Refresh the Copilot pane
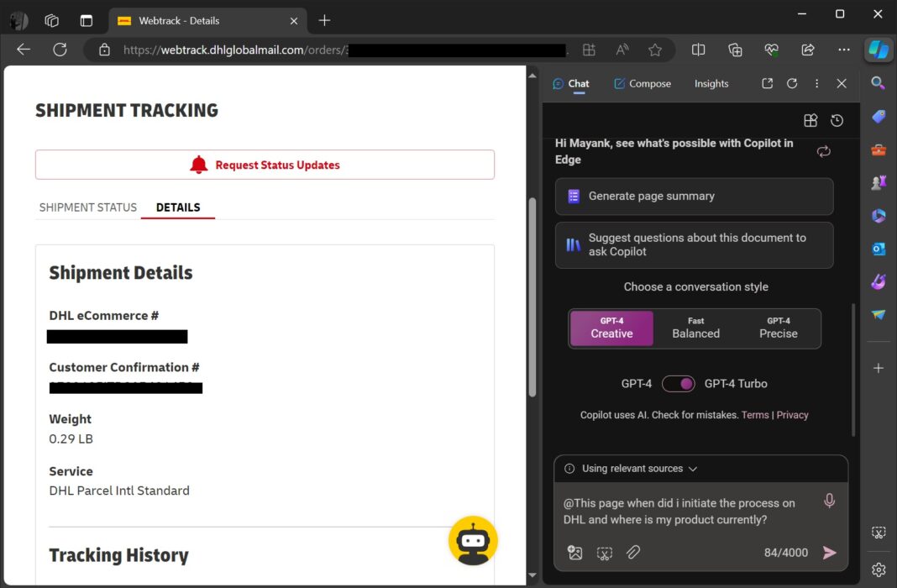 (792, 83)
